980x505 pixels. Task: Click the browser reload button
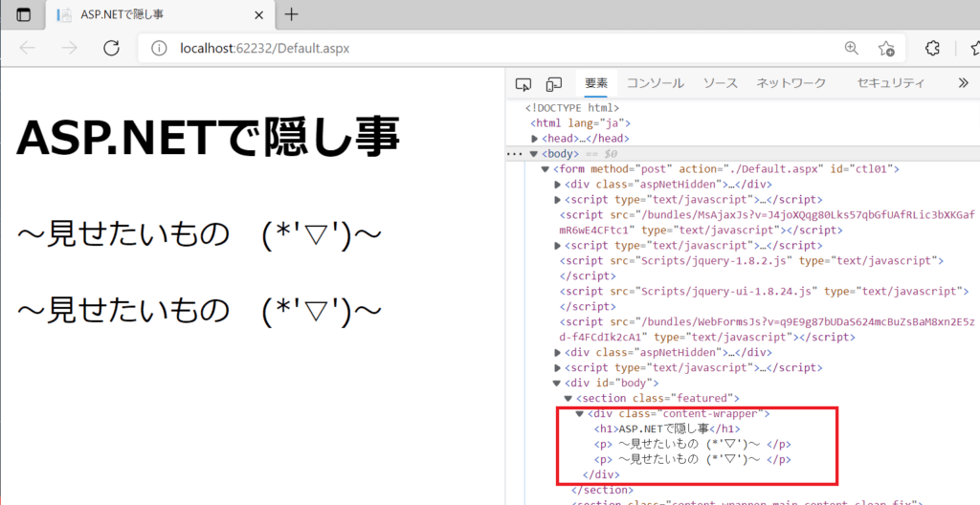[x=111, y=49]
